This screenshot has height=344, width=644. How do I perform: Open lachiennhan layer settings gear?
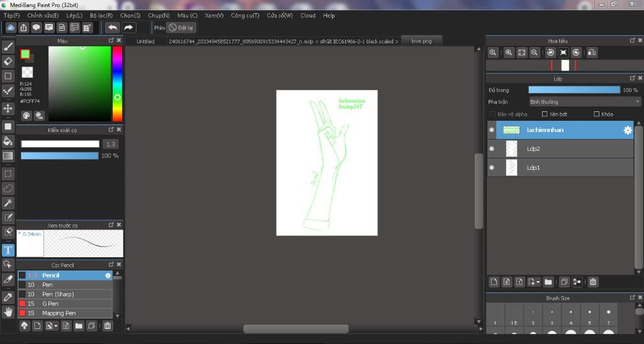click(628, 130)
